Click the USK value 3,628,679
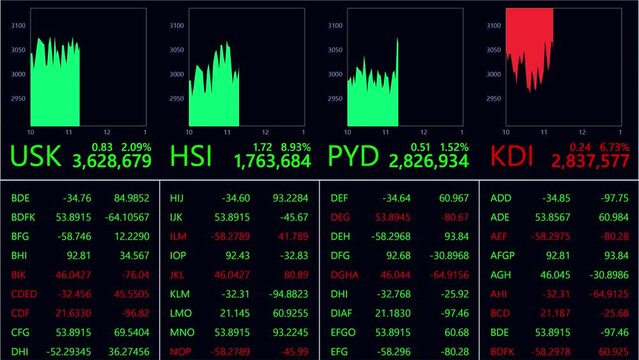Image resolution: width=639 pixels, height=360 pixels. tap(112, 161)
